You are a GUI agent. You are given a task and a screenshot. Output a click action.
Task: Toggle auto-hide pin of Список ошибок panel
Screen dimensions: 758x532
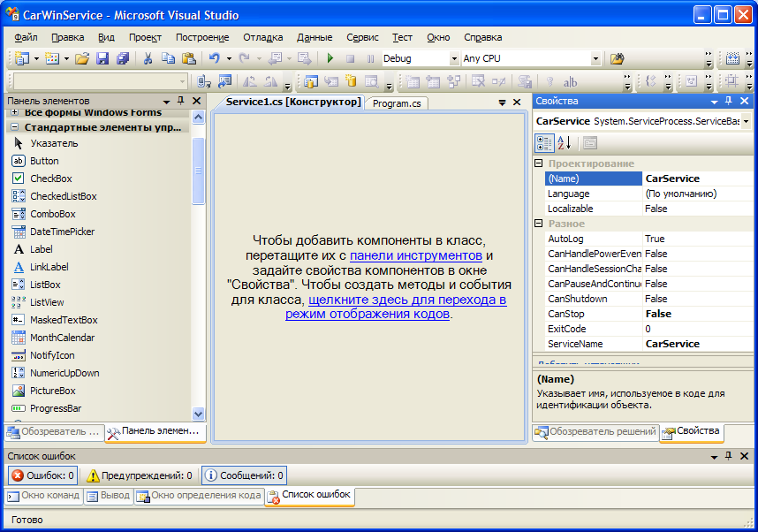tap(729, 456)
